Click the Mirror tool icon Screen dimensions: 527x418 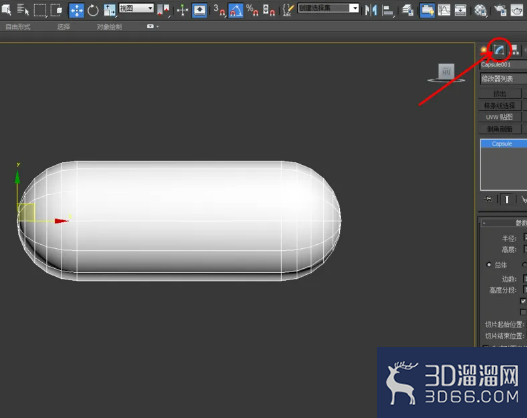pyautogui.click(x=371, y=10)
